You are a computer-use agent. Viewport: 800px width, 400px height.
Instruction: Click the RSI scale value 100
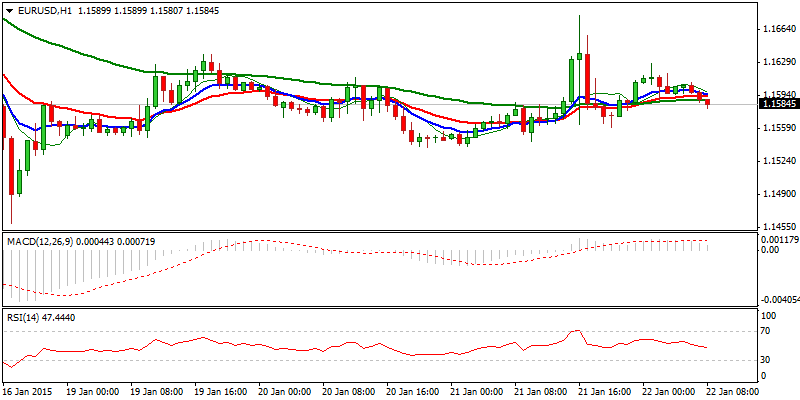[x=768, y=316]
